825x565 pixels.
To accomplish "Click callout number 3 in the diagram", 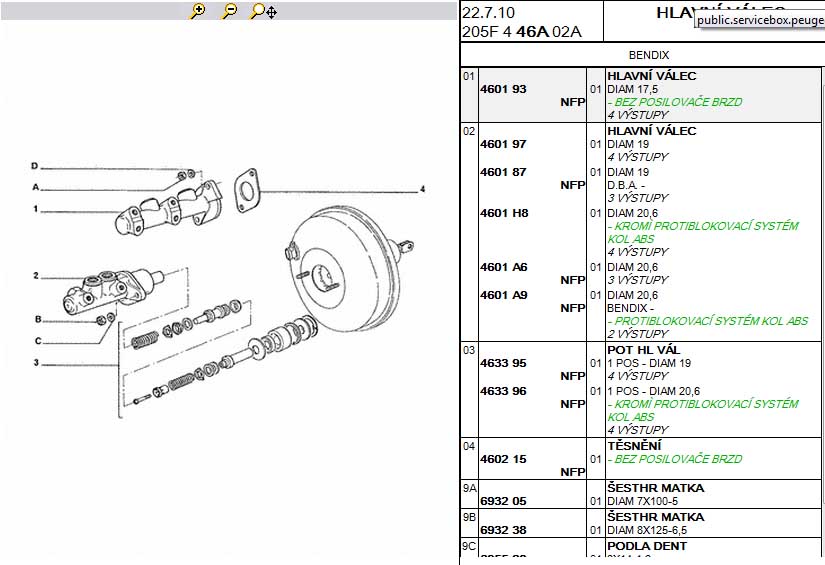I will pyautogui.click(x=35, y=363).
